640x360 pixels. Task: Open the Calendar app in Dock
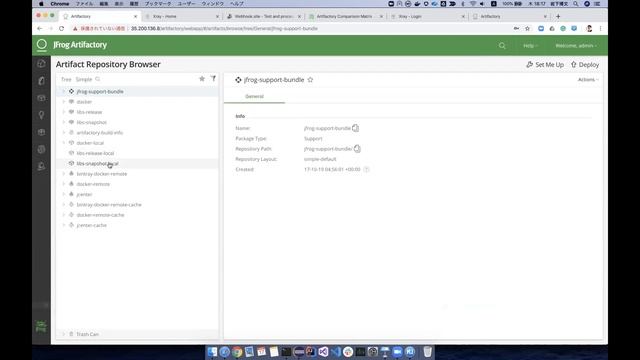tap(262, 351)
